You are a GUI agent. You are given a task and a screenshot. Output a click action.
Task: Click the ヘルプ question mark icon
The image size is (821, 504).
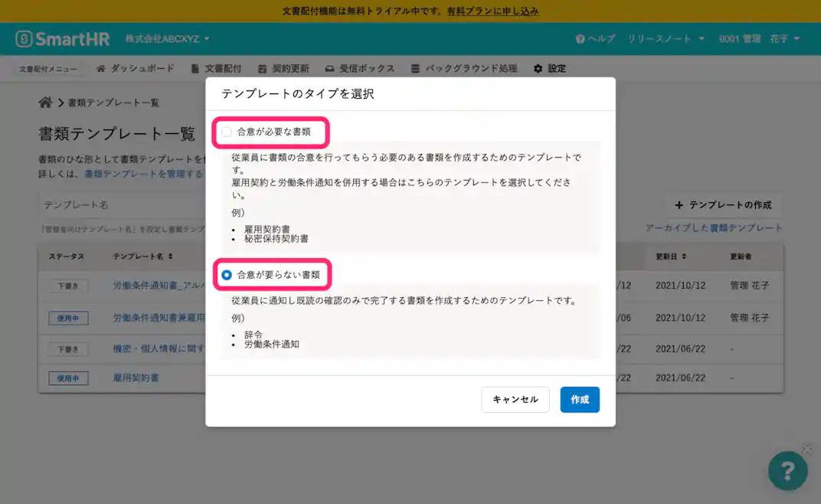581,37
